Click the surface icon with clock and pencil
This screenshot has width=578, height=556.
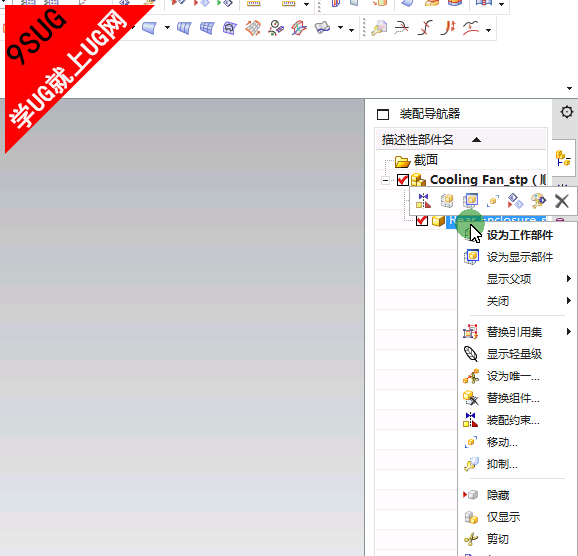pyautogui.click(x=276, y=28)
